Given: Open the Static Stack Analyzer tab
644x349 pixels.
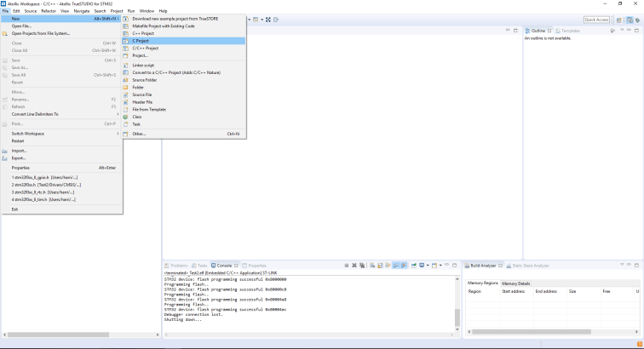Looking at the screenshot, I should [530, 266].
